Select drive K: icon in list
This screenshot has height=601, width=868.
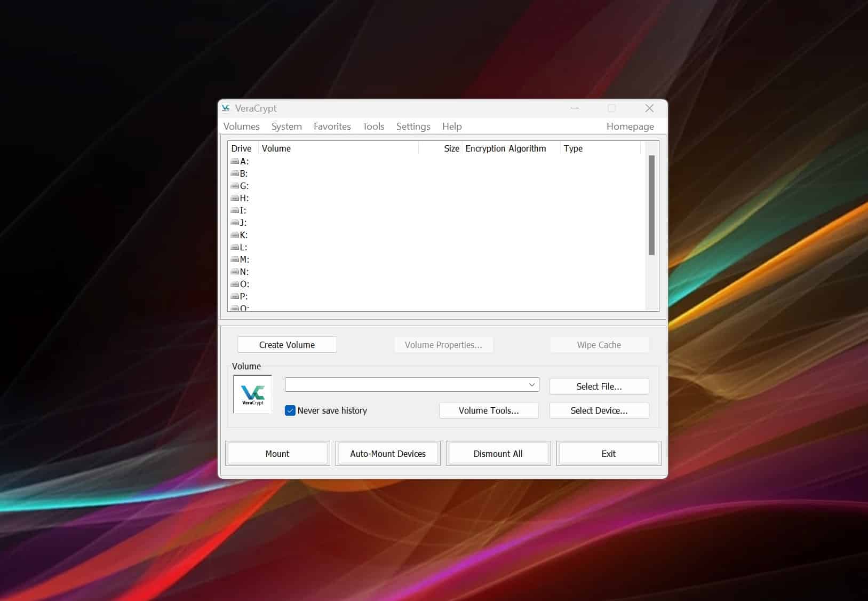click(x=235, y=235)
